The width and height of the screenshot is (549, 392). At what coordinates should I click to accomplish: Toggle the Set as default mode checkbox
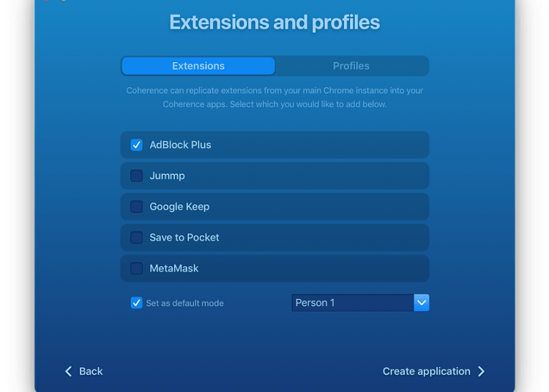pos(137,303)
